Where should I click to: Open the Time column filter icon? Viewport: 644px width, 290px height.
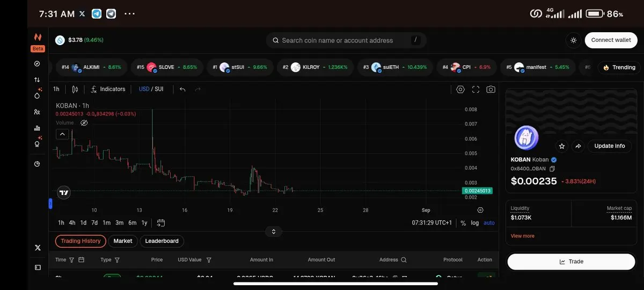(72, 260)
